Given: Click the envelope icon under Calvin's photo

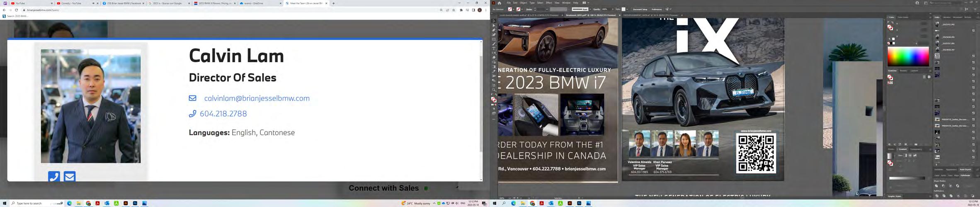Looking at the screenshot, I should [70, 176].
